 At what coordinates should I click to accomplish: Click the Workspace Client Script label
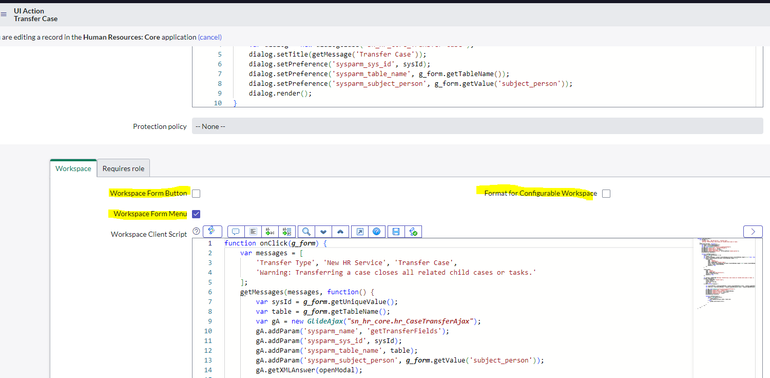click(149, 234)
